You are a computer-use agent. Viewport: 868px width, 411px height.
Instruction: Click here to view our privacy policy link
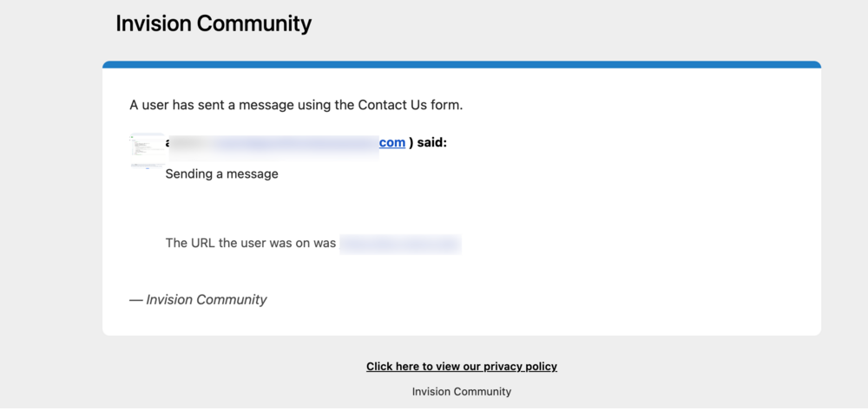tap(462, 366)
